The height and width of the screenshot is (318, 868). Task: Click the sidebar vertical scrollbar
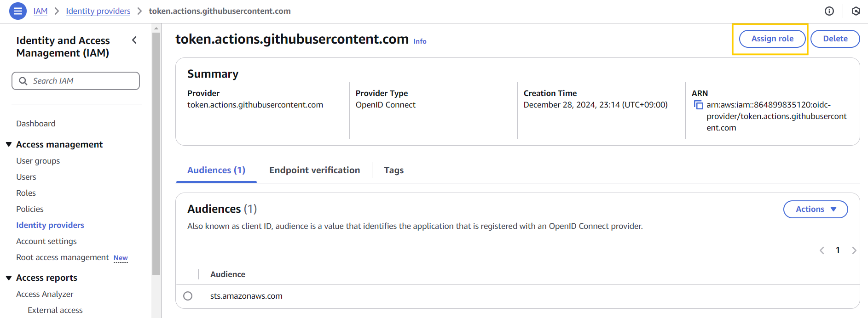pyautogui.click(x=156, y=152)
